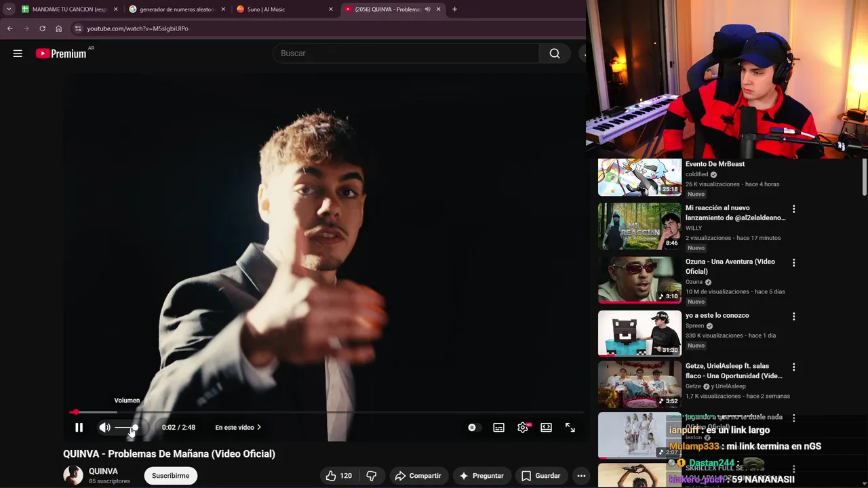
Task: Visit the coldified channel name
Action: pos(696,174)
